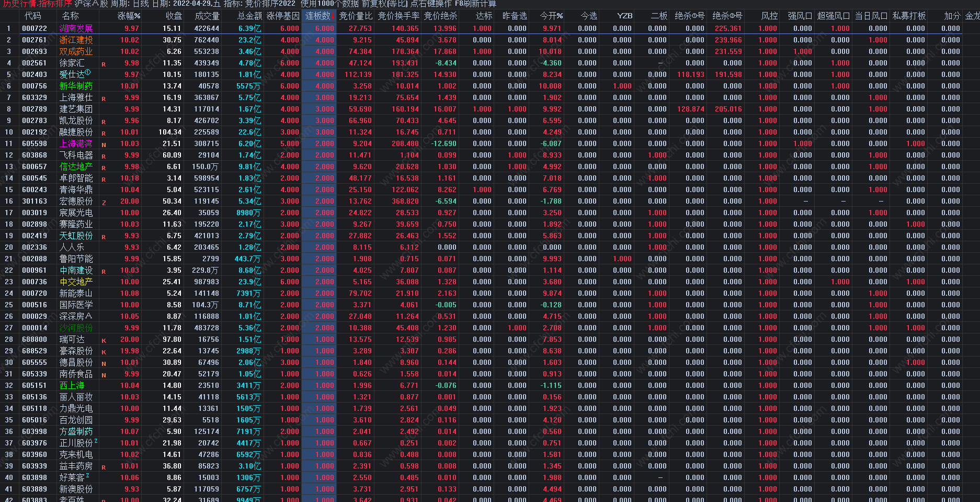Select the 飞科电器 stock name
The width and height of the screenshot is (980, 502).
click(76, 155)
